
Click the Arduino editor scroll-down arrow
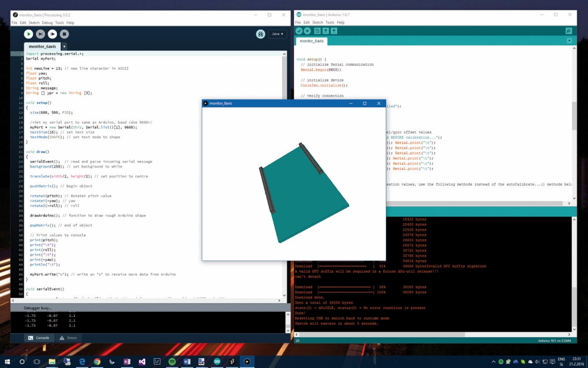tap(574, 197)
